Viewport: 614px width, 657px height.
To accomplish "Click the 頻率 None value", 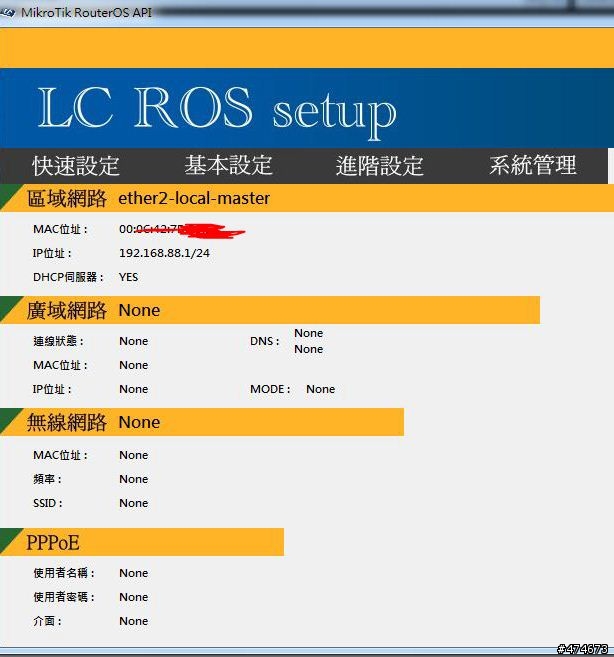I will pos(134,479).
